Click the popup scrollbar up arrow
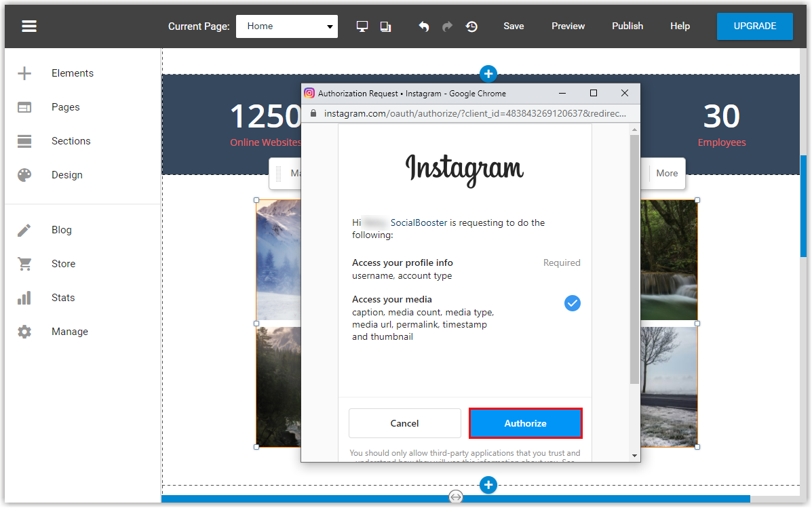This screenshot has height=508, width=812. pos(634,130)
